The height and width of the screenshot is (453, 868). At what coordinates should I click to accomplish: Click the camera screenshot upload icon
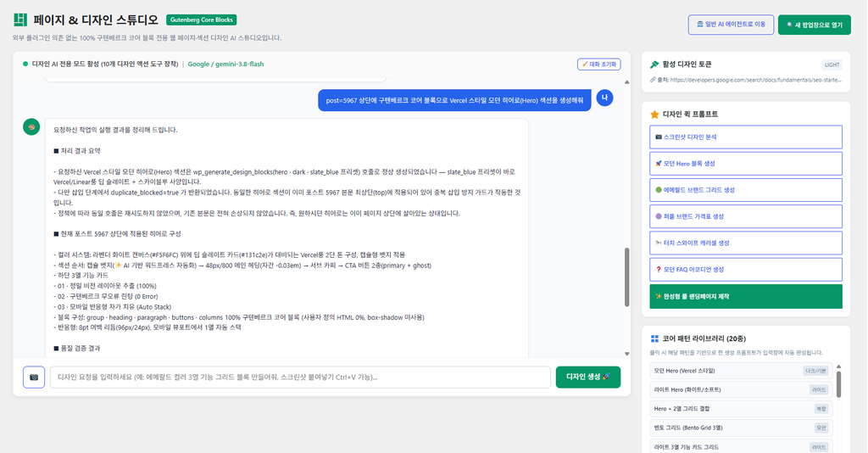[x=34, y=377]
